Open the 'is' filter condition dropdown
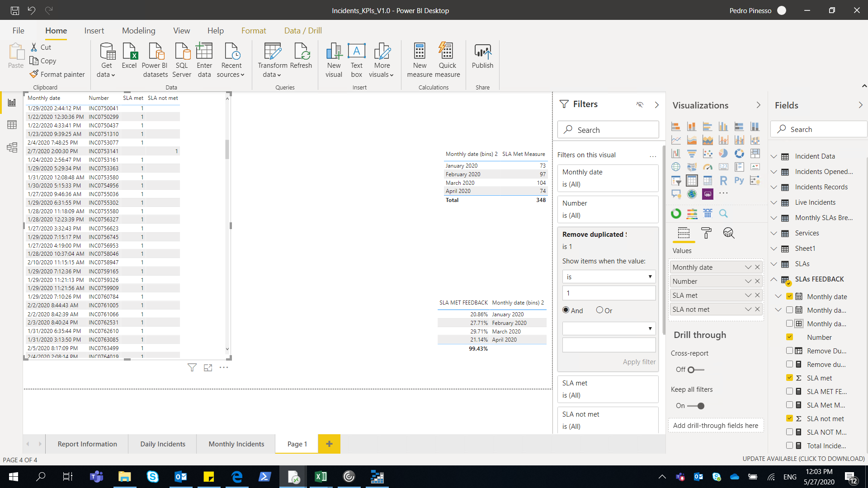868x488 pixels. [609, 277]
